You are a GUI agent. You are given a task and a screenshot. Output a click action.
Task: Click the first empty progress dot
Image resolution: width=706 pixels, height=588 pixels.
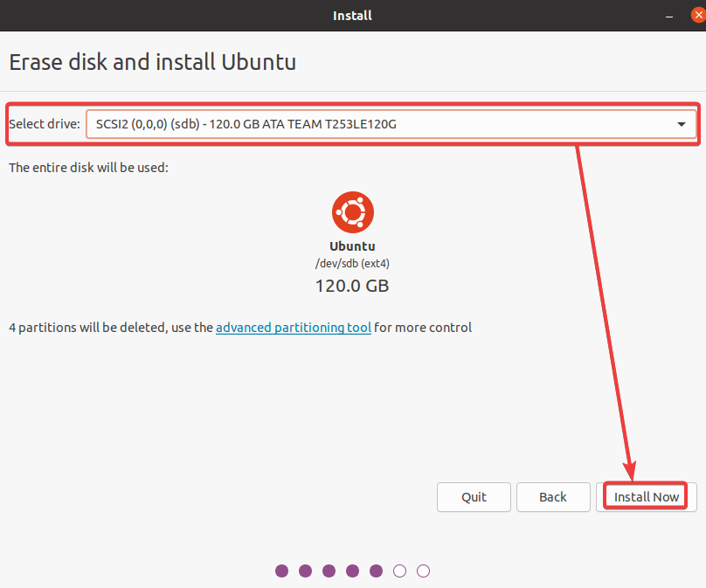point(400,571)
